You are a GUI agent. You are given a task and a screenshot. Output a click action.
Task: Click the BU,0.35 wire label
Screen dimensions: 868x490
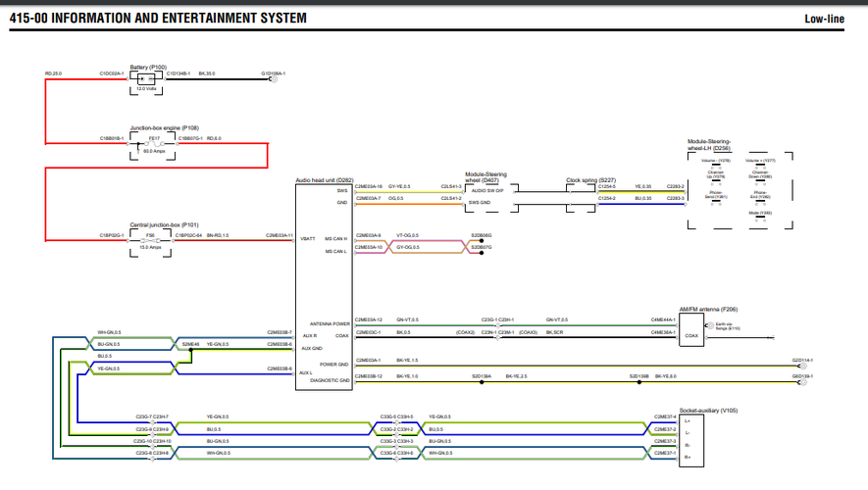click(x=642, y=199)
